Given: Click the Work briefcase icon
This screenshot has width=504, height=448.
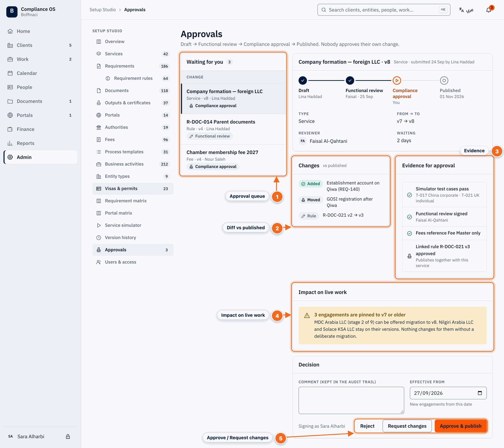Looking at the screenshot, I should (10, 59).
